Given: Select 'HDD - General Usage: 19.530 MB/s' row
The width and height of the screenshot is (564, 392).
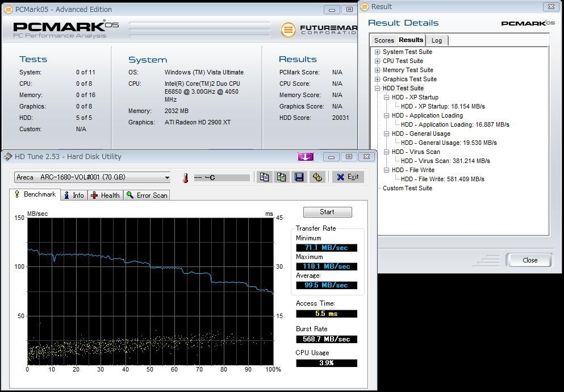Looking at the screenshot, I should [449, 143].
